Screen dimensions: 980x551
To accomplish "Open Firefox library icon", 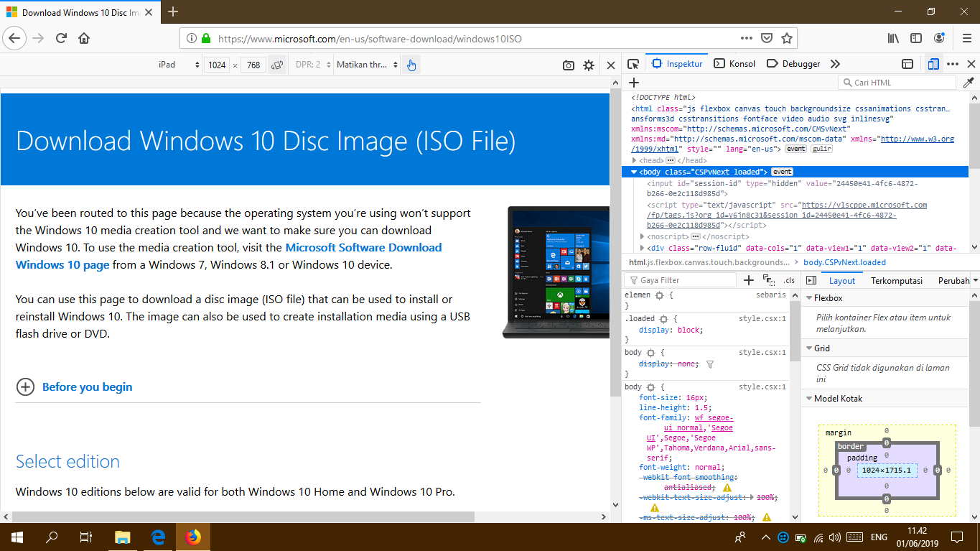I will 894,38.
